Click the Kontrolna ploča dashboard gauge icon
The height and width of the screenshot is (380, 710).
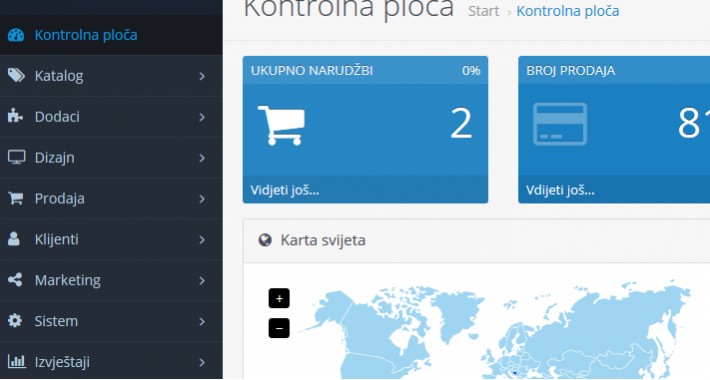(16, 35)
